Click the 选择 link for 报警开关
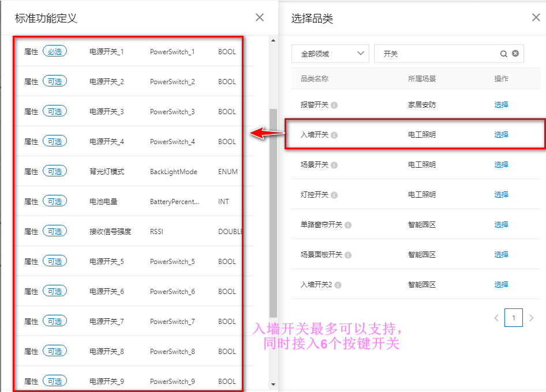This screenshot has width=546, height=392. [501, 104]
